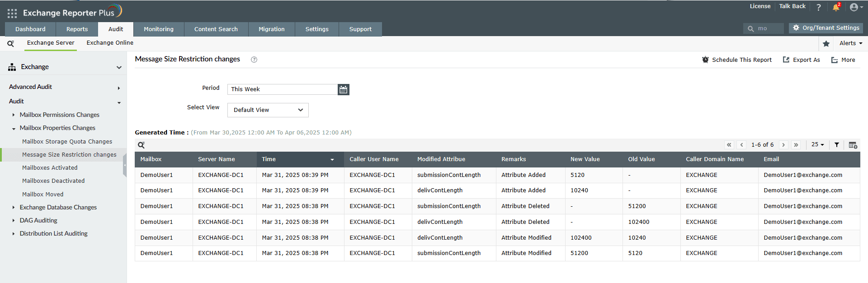Open the Select View dropdown
868x283 pixels.
[x=268, y=110]
